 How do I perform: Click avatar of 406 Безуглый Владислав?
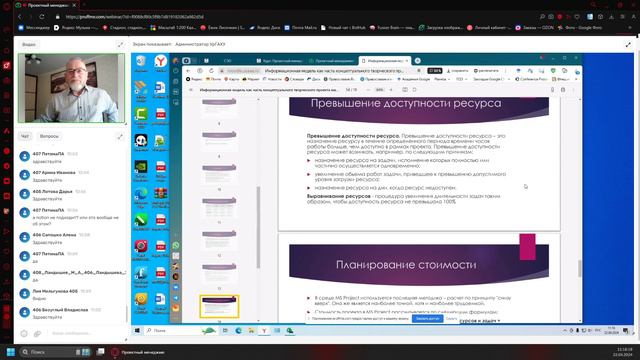[x=24, y=312]
